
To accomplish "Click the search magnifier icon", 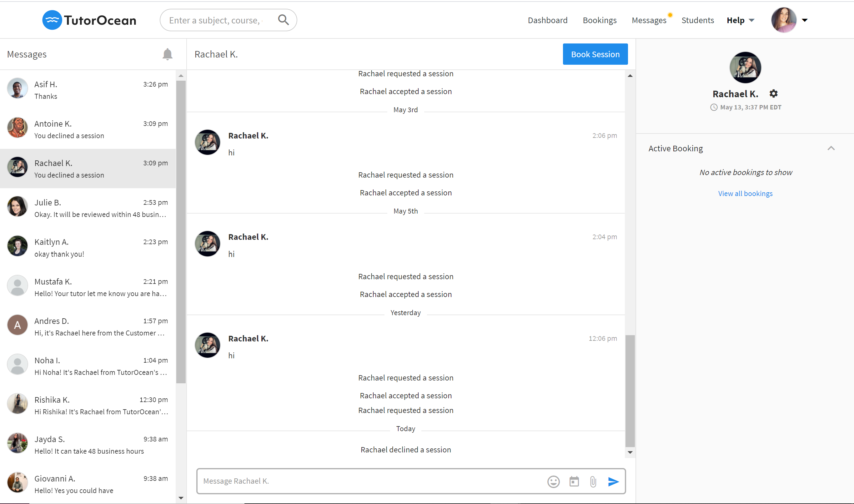I will (x=283, y=20).
